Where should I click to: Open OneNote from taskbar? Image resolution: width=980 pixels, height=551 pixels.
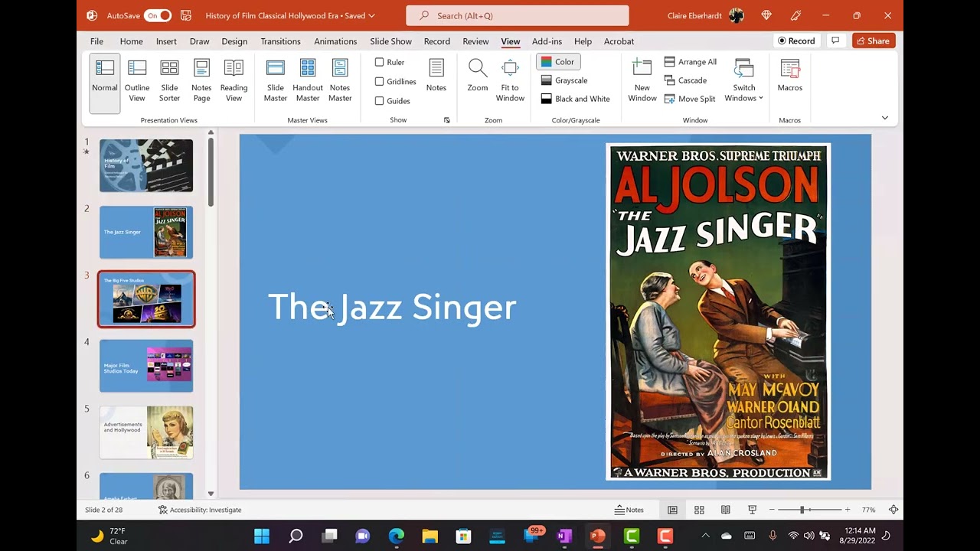(565, 536)
